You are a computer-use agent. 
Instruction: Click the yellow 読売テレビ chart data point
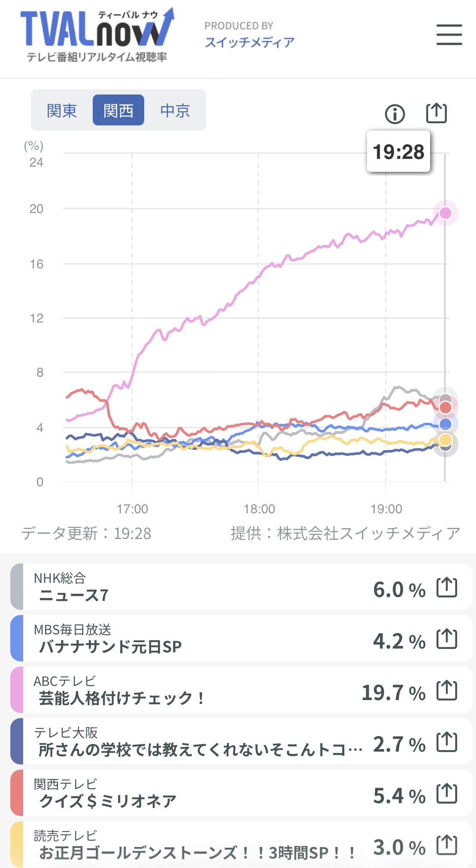[x=446, y=440]
